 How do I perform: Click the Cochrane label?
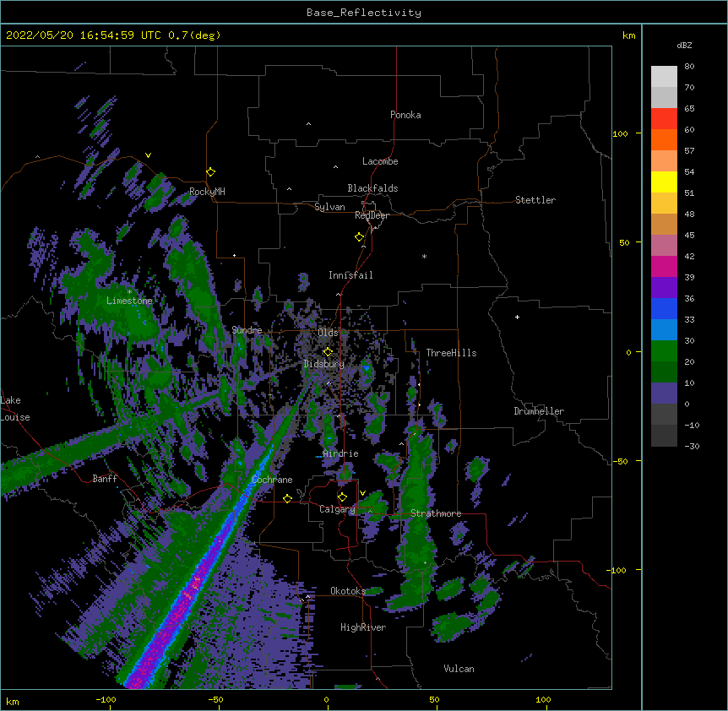pos(272,480)
